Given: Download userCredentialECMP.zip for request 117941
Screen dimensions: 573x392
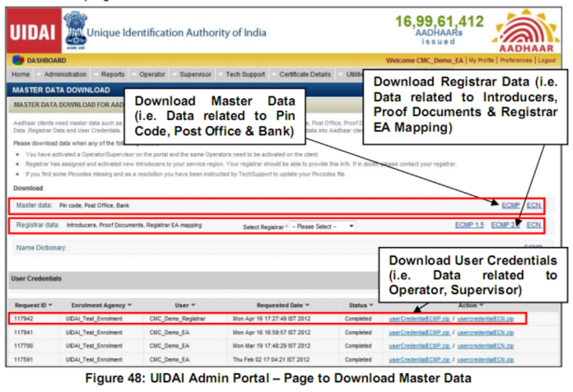Looking at the screenshot, I should (x=419, y=333).
